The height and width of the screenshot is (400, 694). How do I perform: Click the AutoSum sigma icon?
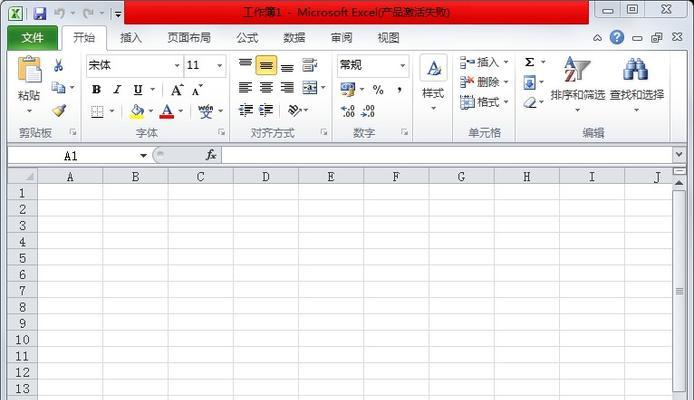529,62
